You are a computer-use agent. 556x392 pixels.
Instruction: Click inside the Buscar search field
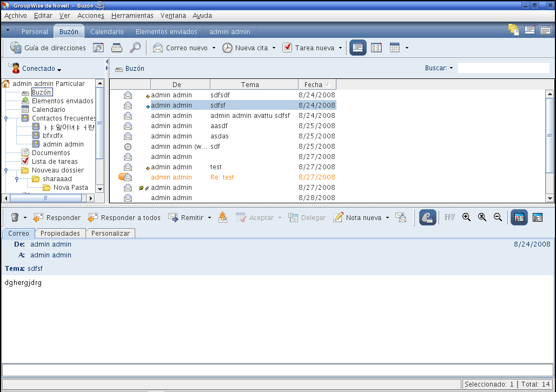(x=504, y=68)
